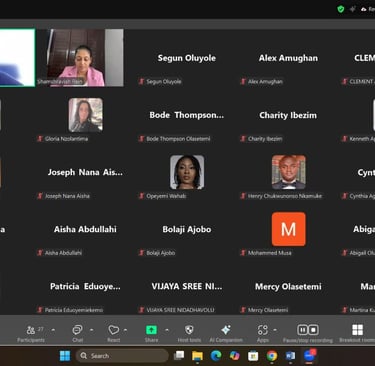Select the Segun Oluyole participant tile
The image size is (375, 366).
point(187,58)
